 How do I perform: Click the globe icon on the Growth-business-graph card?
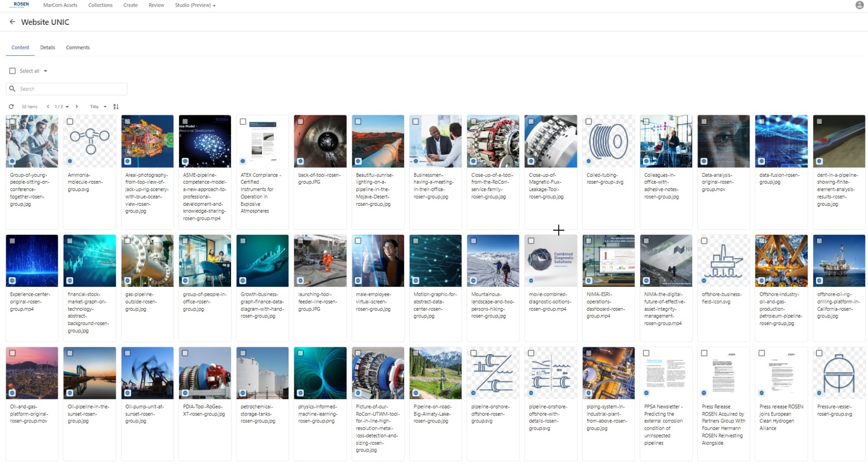click(x=243, y=280)
